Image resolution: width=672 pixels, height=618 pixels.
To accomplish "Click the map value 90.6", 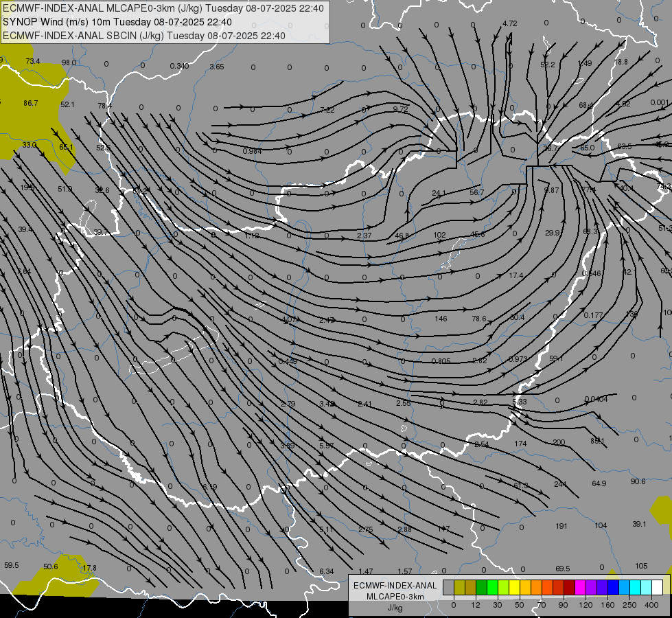I will pyautogui.click(x=638, y=481).
